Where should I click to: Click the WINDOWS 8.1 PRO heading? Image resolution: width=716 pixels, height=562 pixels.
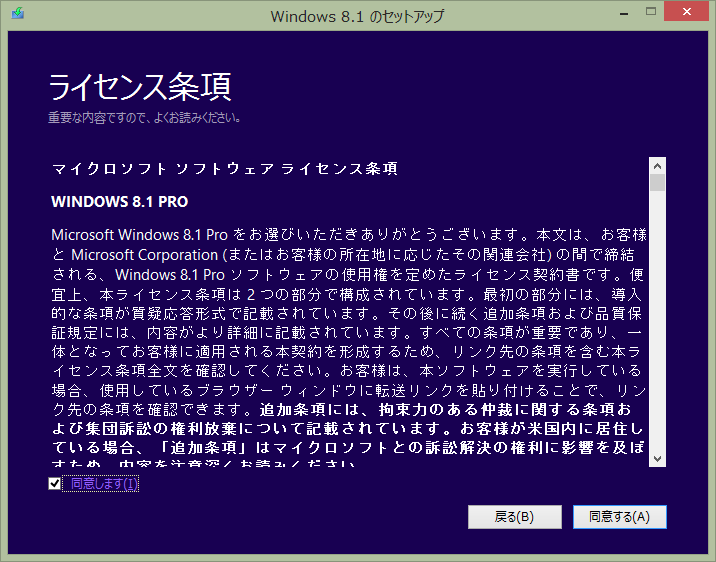pos(120,202)
